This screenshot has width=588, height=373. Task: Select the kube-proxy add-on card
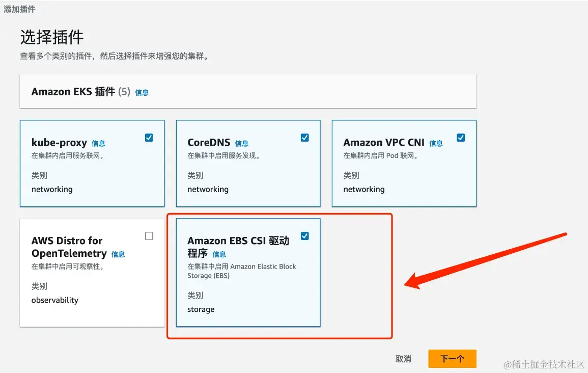point(92,164)
